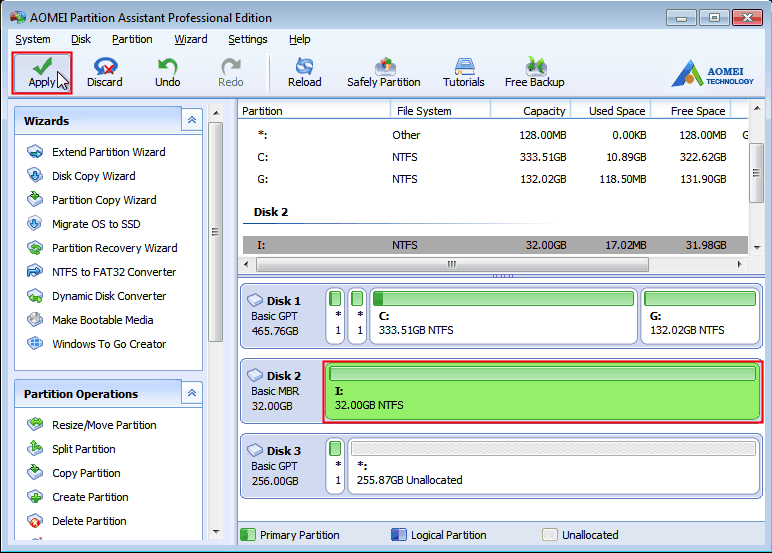Collapse the Wizards panel
The height and width of the screenshot is (553, 772).
click(x=192, y=121)
